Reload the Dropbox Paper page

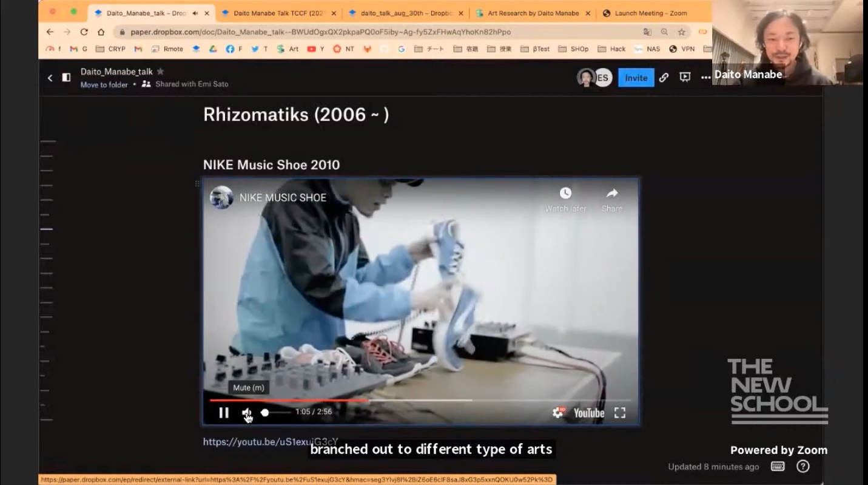point(84,32)
